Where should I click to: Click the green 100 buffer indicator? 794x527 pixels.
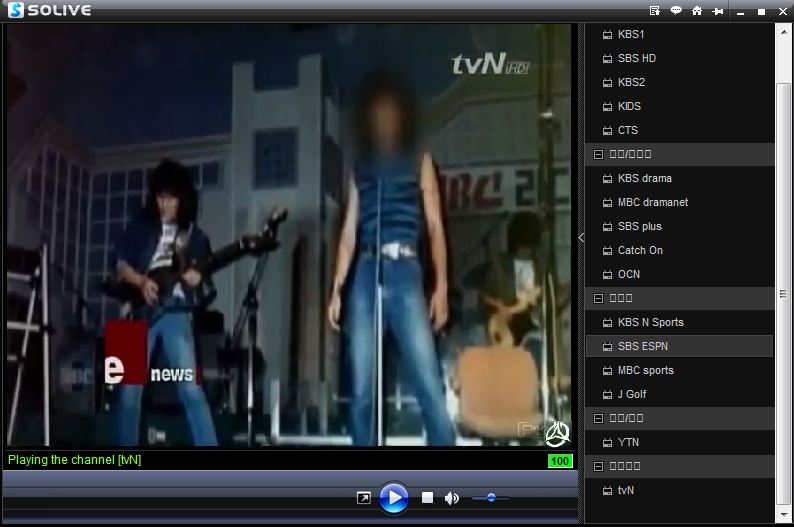(559, 461)
